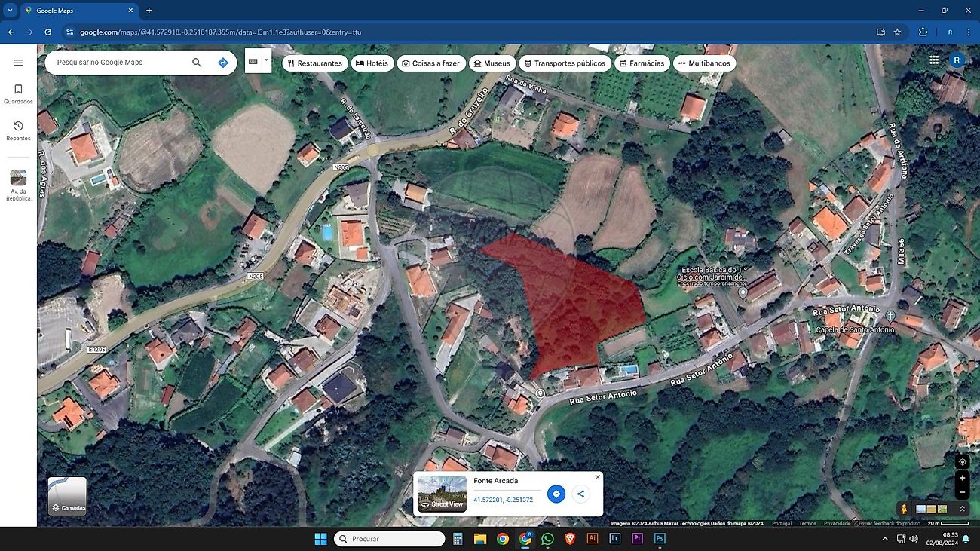Show hidden system tray icons
Image resolution: width=980 pixels, height=551 pixels.
pyautogui.click(x=886, y=539)
